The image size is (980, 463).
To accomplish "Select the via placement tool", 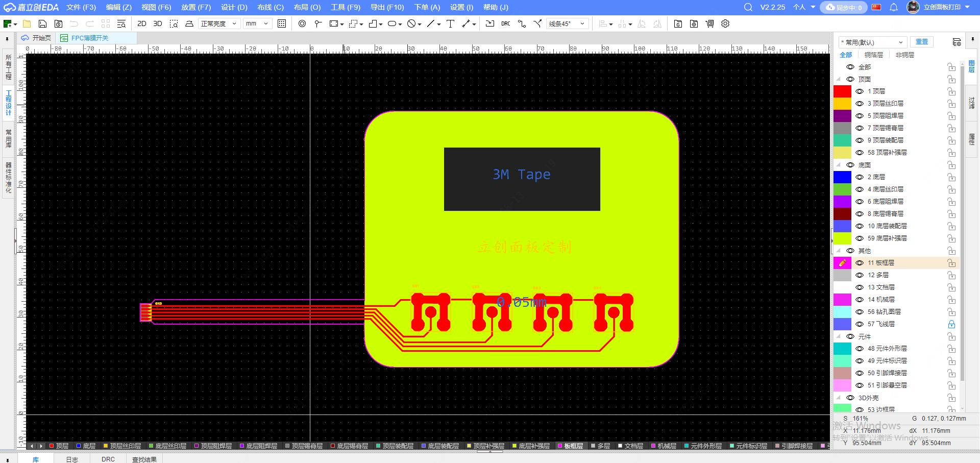I will coord(302,23).
